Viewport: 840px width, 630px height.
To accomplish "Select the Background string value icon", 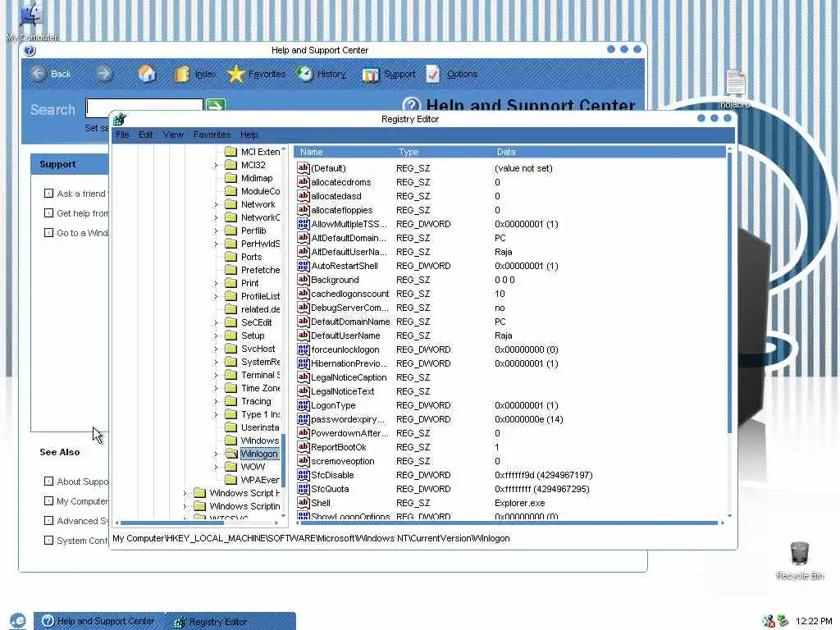I will [304, 280].
